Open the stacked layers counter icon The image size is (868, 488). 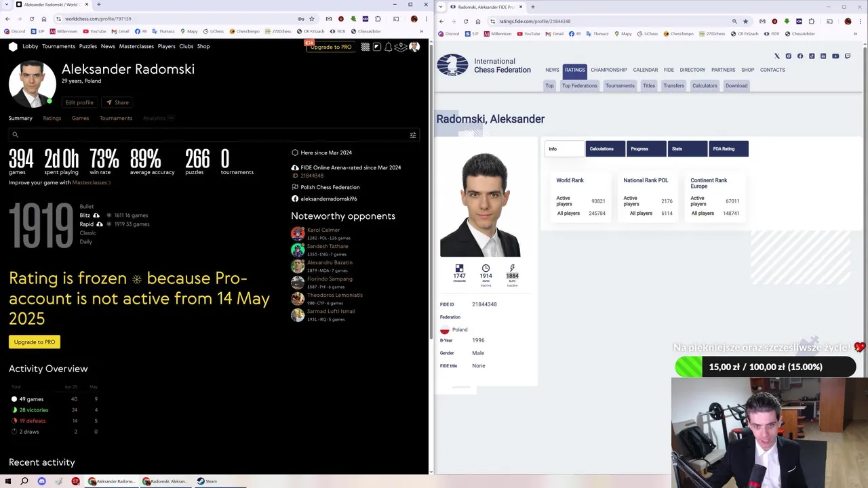coord(401,46)
